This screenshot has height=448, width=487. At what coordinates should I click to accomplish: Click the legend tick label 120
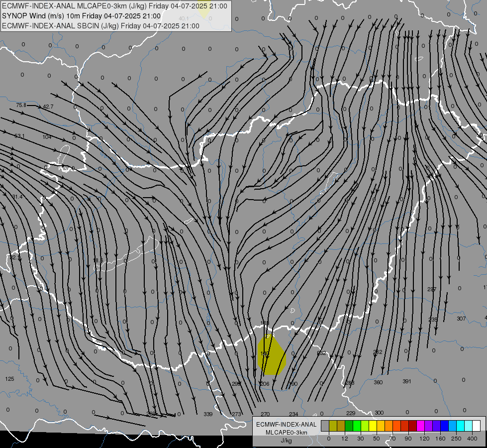pyautogui.click(x=424, y=439)
